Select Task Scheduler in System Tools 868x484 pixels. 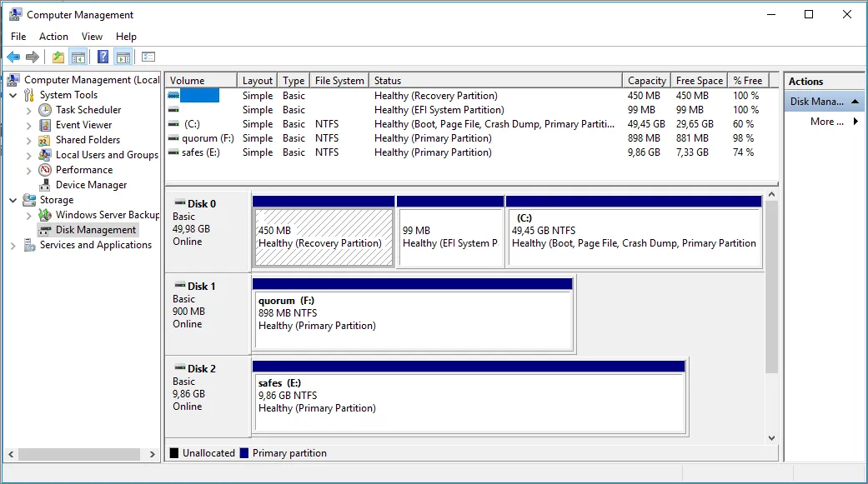coord(88,110)
